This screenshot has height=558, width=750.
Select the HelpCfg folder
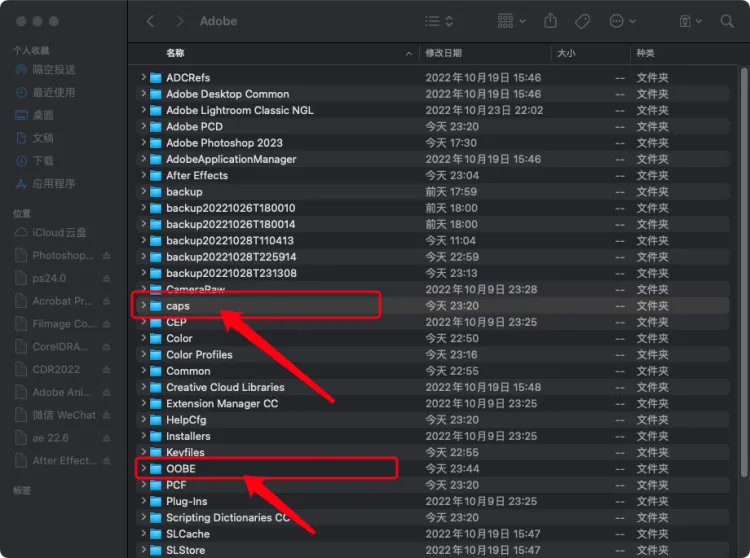186,420
